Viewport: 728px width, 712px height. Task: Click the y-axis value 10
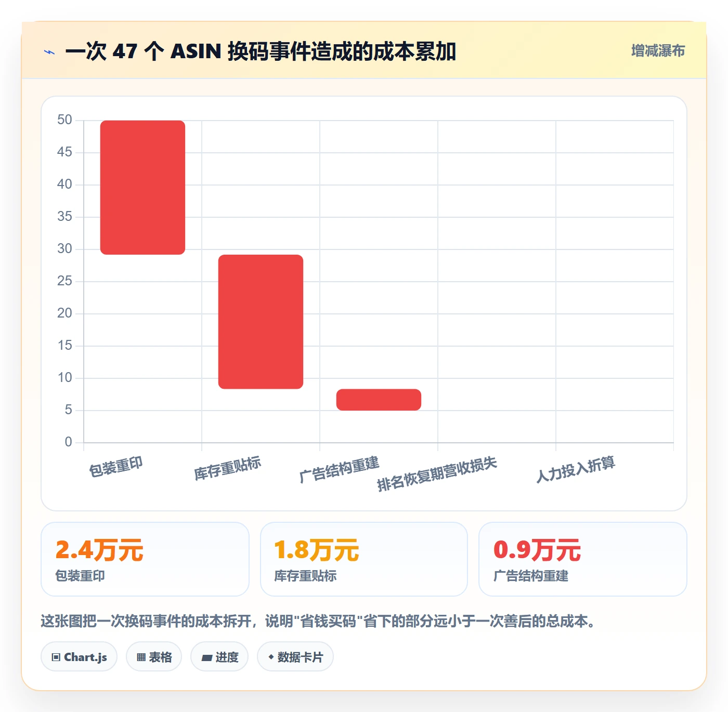(x=64, y=378)
